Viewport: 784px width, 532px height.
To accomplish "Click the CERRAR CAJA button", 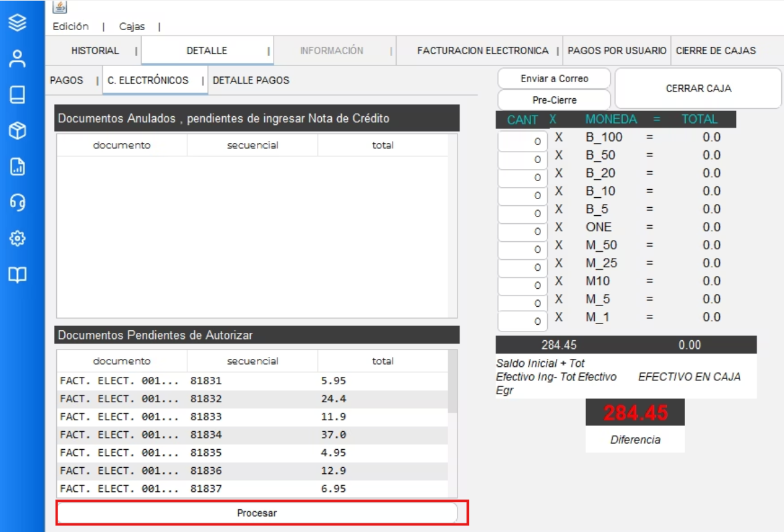I will tap(698, 88).
